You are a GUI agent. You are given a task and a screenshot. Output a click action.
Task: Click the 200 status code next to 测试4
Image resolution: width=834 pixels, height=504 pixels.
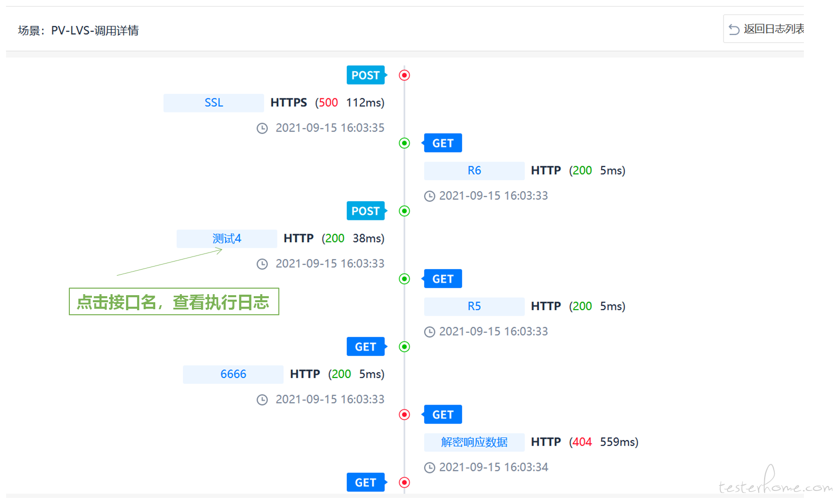335,238
